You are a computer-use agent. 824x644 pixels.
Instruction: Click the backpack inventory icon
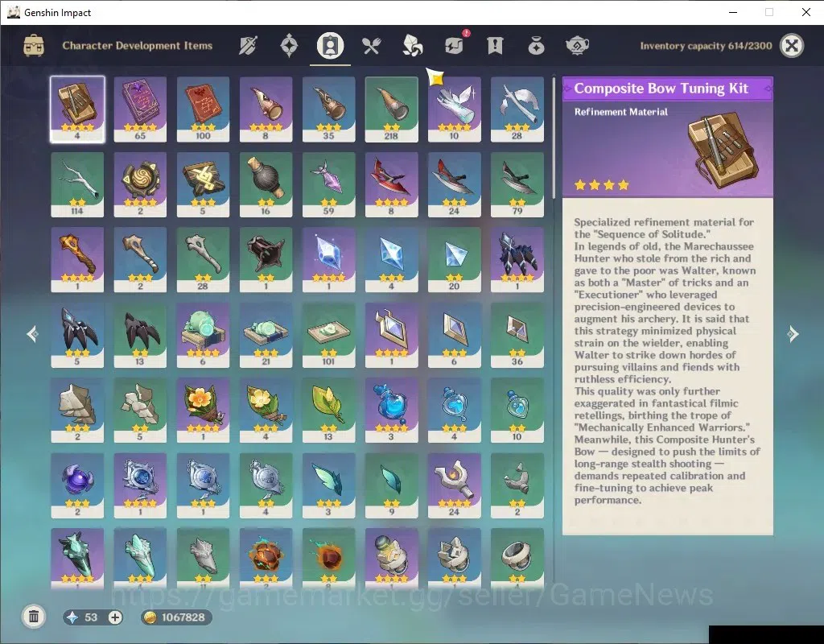point(34,46)
